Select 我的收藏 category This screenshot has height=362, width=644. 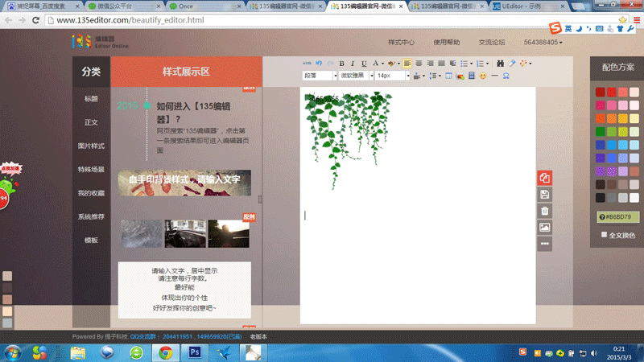[91, 193]
